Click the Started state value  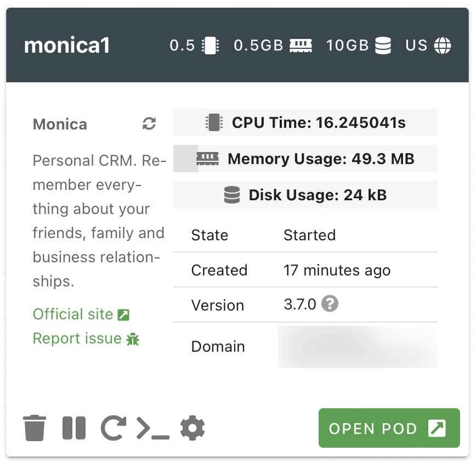pyautogui.click(x=309, y=235)
